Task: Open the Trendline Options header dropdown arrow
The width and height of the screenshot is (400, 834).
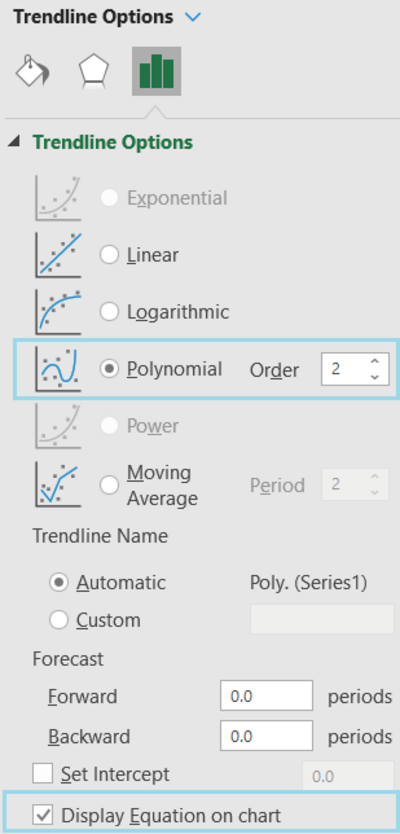Action: (192, 17)
